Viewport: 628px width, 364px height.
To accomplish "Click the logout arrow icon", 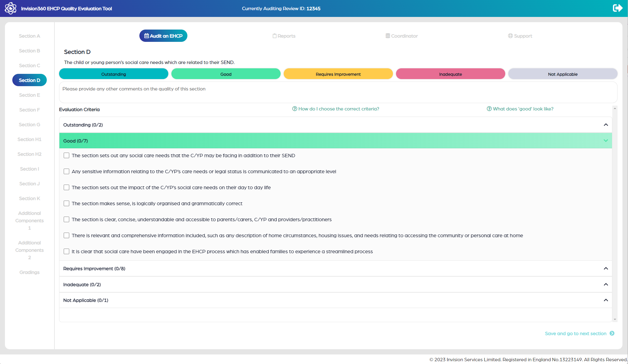I will 617,8.
